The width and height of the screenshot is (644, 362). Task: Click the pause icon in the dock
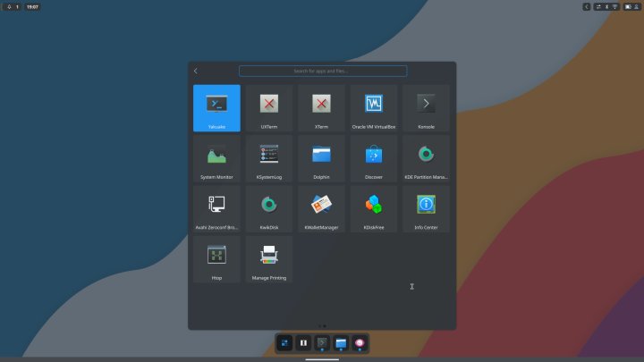303,342
